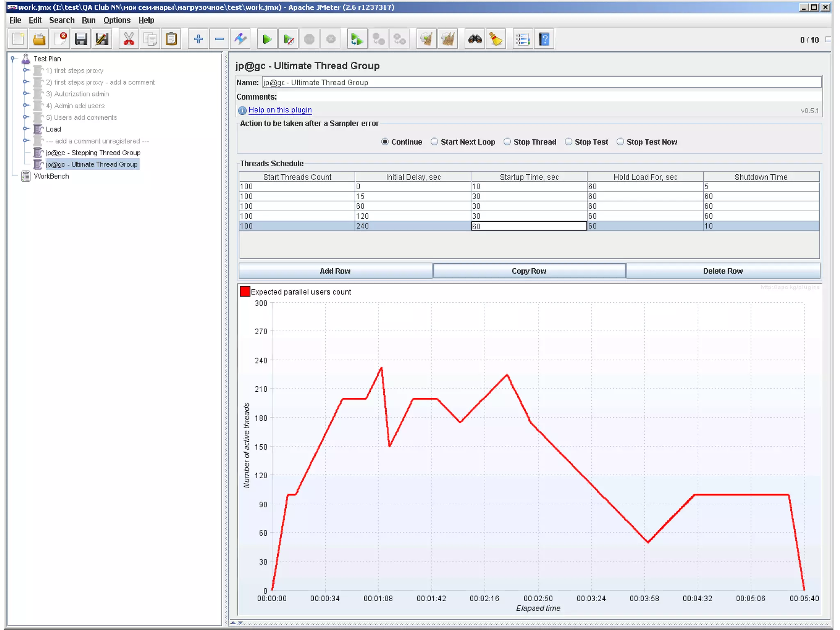Select the Stop Thread radio button

pos(507,142)
